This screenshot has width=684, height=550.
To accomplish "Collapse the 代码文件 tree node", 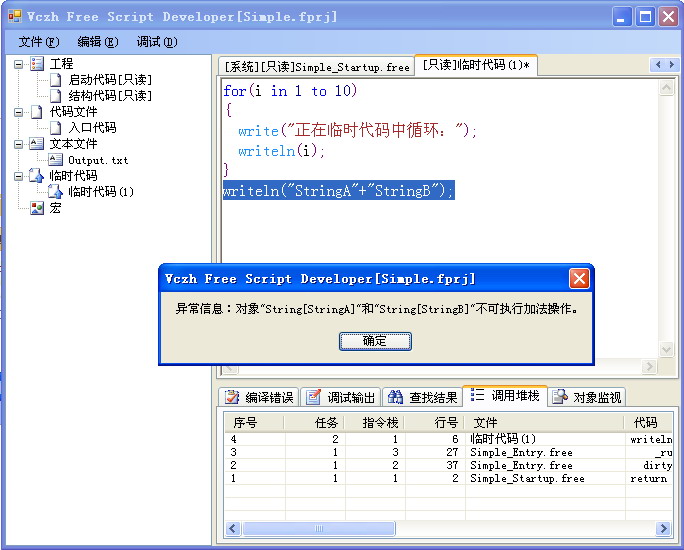I will [18, 113].
